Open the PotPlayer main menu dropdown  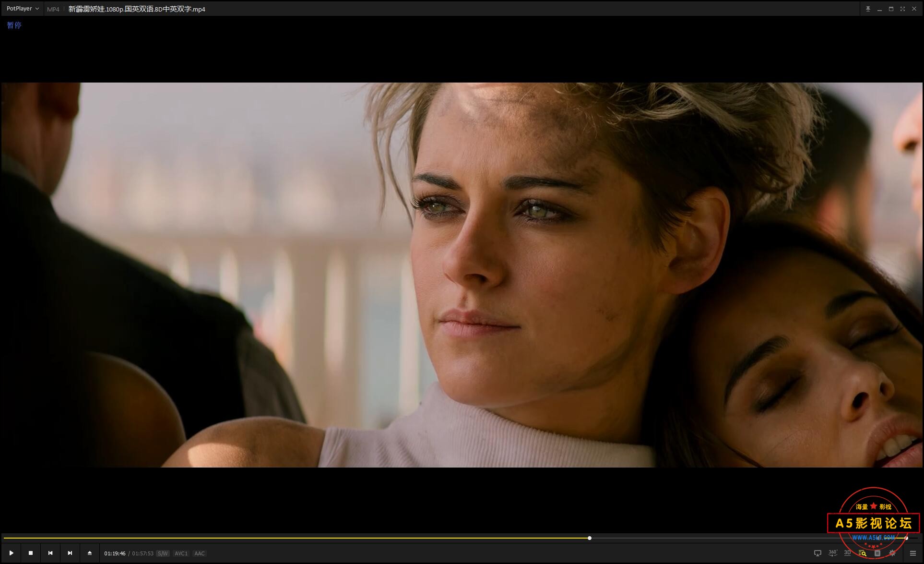23,9
